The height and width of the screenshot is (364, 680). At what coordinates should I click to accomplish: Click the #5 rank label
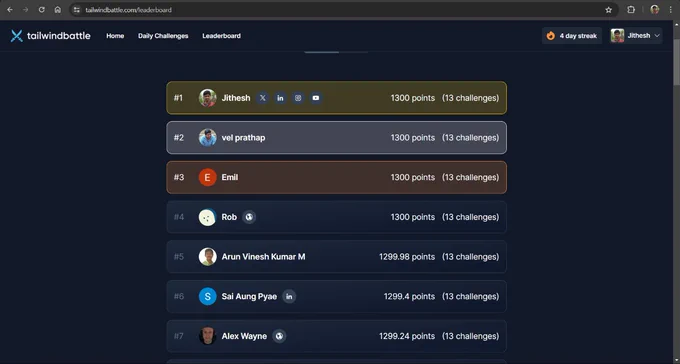(179, 257)
